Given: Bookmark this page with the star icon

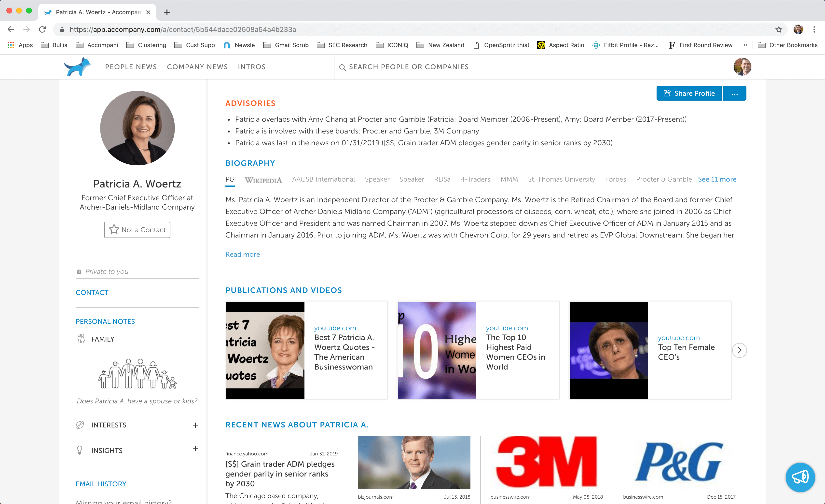Looking at the screenshot, I should pyautogui.click(x=779, y=29).
